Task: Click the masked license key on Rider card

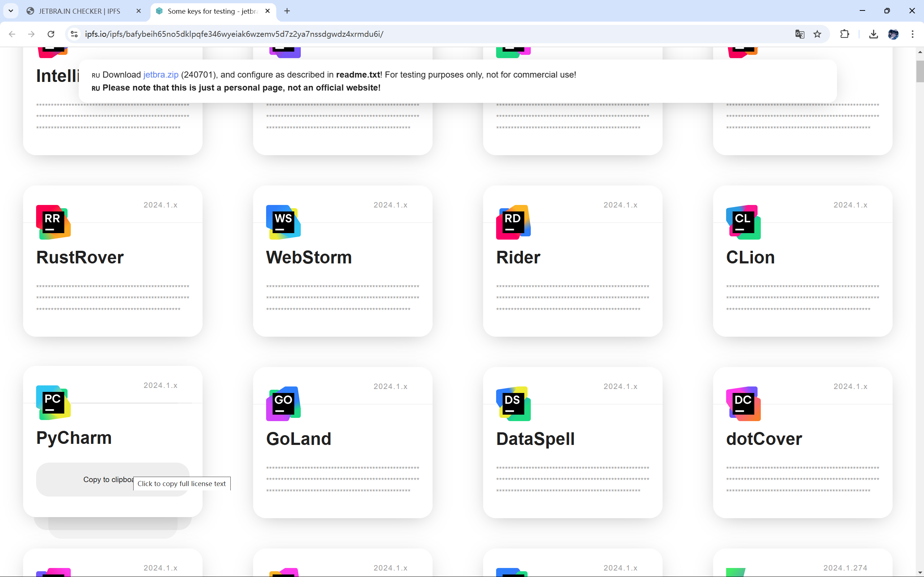Action: pos(573,298)
